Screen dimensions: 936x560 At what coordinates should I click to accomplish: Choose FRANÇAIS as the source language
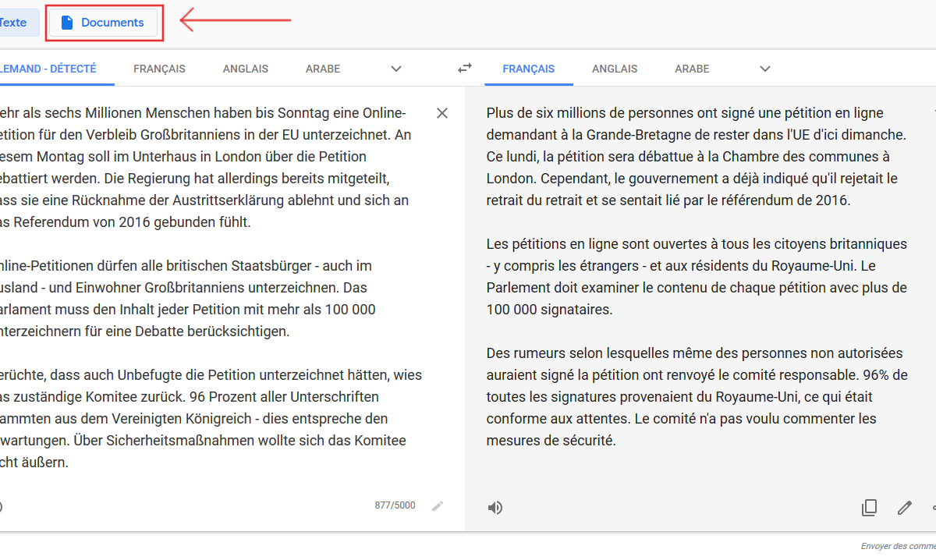pyautogui.click(x=159, y=69)
